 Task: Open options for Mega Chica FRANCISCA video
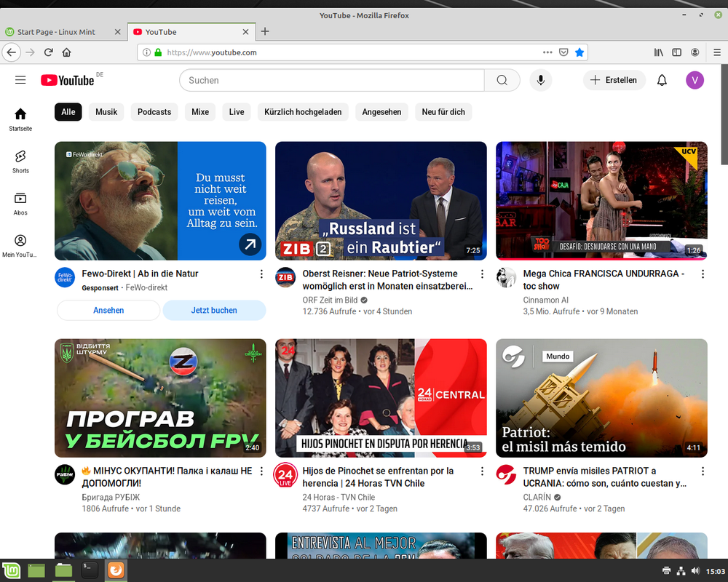(x=703, y=274)
